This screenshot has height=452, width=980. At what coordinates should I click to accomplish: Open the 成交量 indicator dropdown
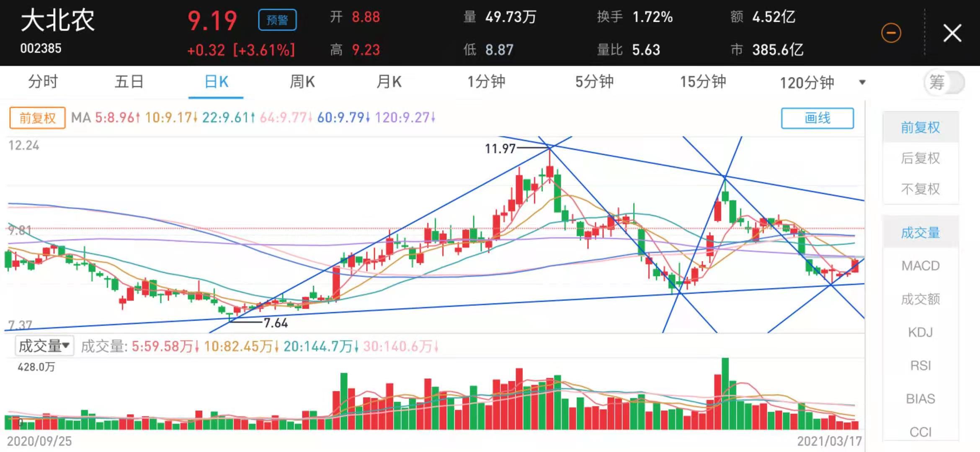click(x=44, y=346)
